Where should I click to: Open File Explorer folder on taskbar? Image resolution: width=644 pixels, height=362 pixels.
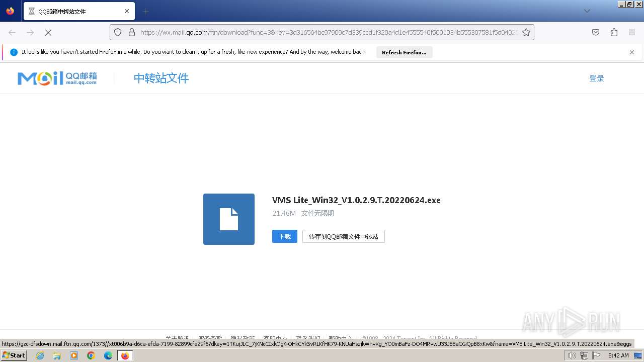point(57,355)
